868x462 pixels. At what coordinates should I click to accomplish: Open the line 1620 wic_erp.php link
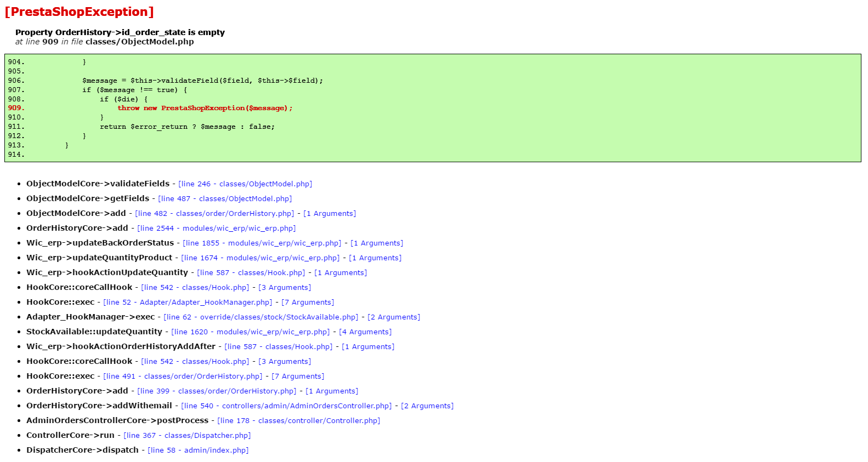click(251, 332)
